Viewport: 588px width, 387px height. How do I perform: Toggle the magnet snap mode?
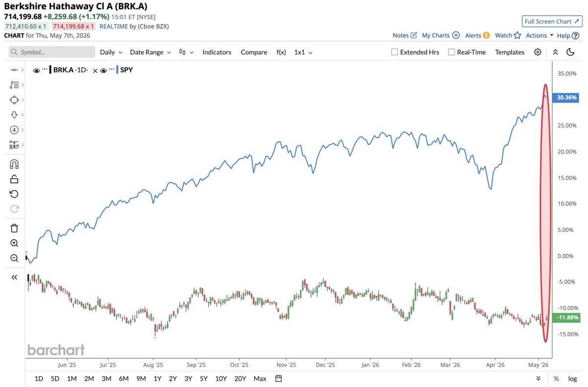[14, 164]
